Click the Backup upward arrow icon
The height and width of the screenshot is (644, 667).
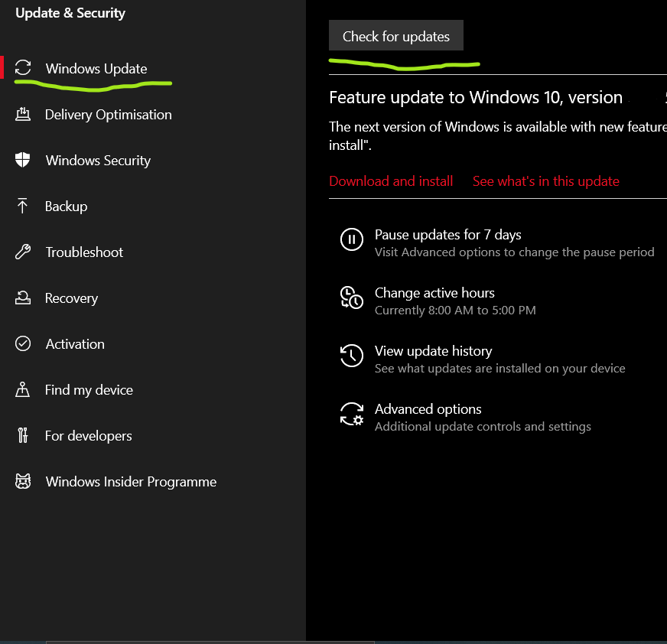(22, 206)
